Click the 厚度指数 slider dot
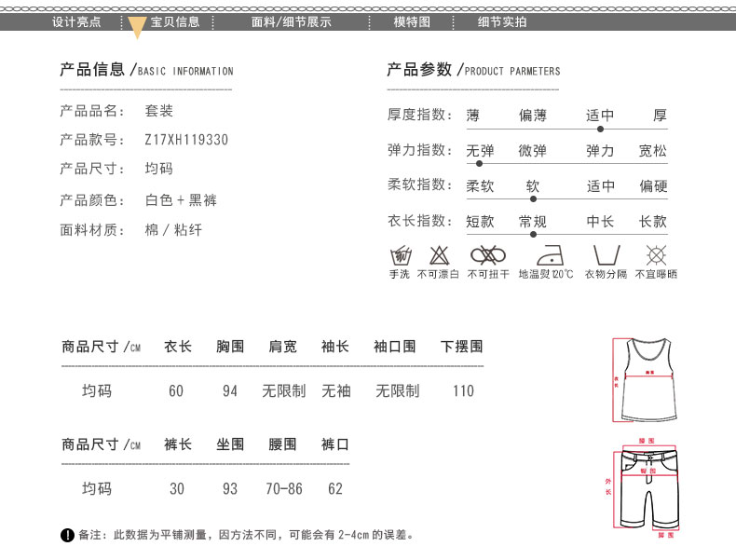The height and width of the screenshot is (560, 736). click(600, 130)
